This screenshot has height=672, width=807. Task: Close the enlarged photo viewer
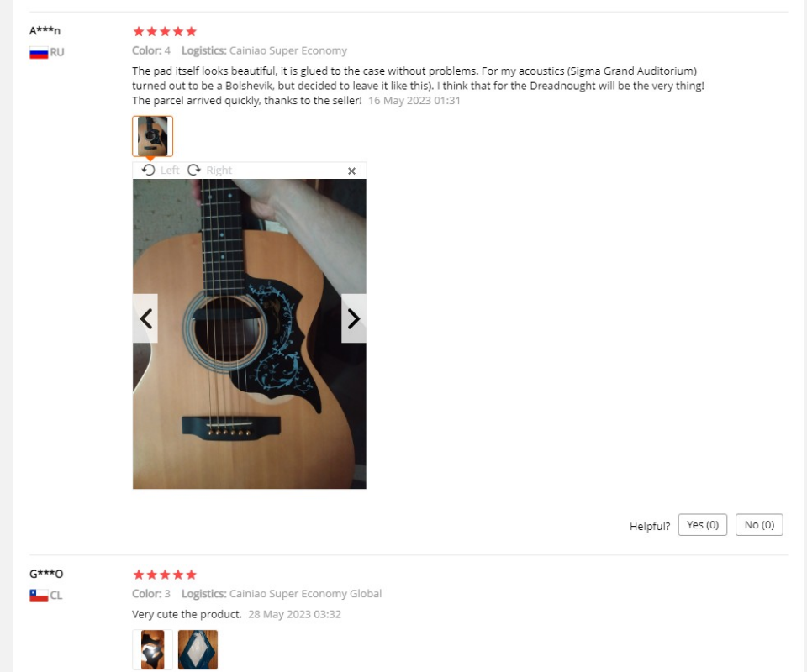pos(351,171)
